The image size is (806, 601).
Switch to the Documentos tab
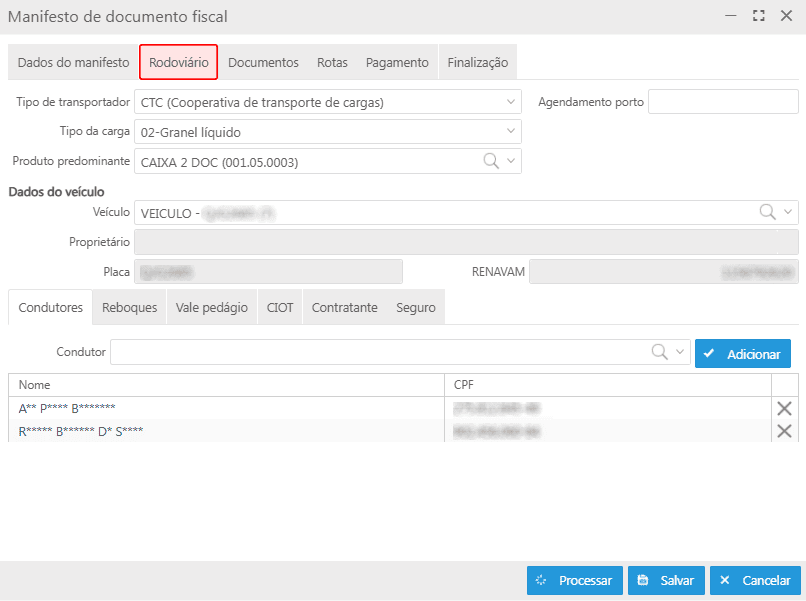click(x=263, y=62)
